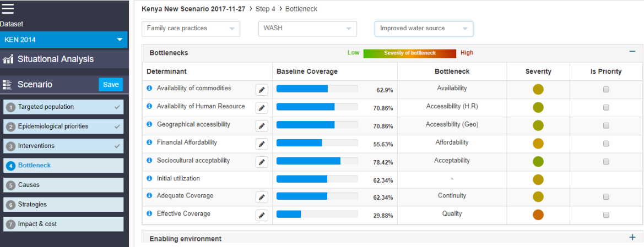
Task: Check Is Priority for Availability of commodities
Action: click(606, 90)
